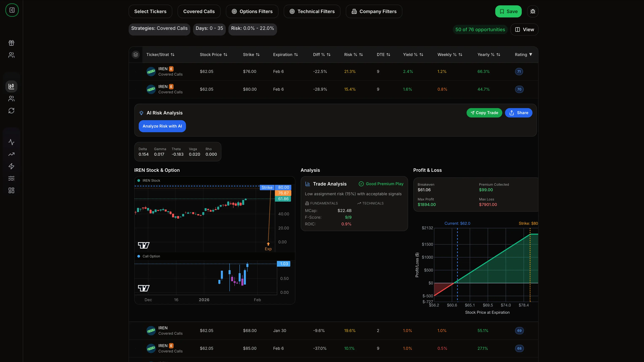Open the activity pulse sidebar icon

(x=11, y=142)
